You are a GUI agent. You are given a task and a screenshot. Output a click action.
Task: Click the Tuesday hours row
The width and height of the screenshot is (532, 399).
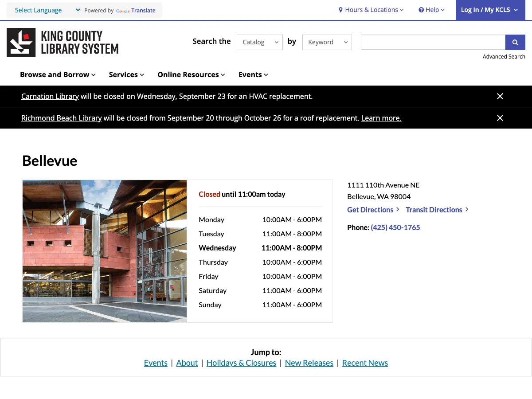tap(260, 234)
